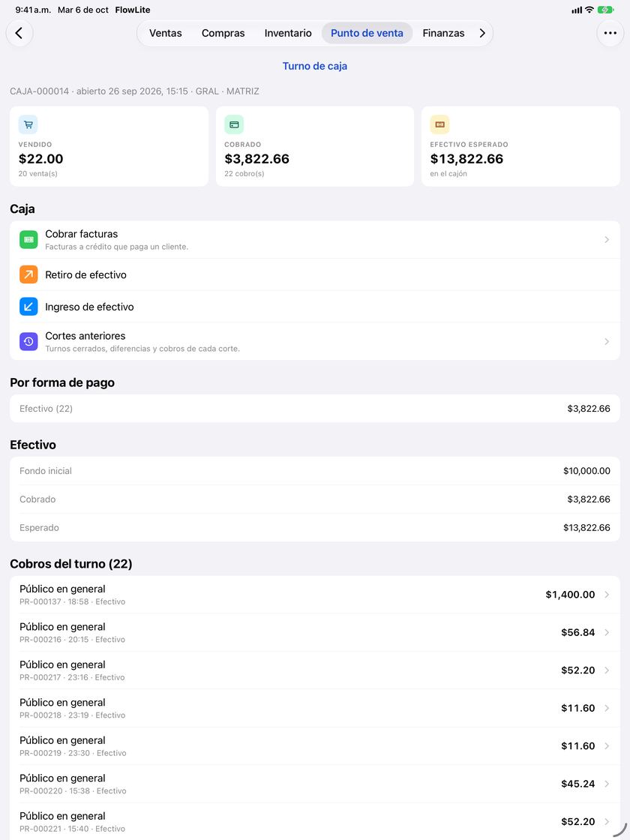Expand chevron for the $45.24 payment

(607, 784)
